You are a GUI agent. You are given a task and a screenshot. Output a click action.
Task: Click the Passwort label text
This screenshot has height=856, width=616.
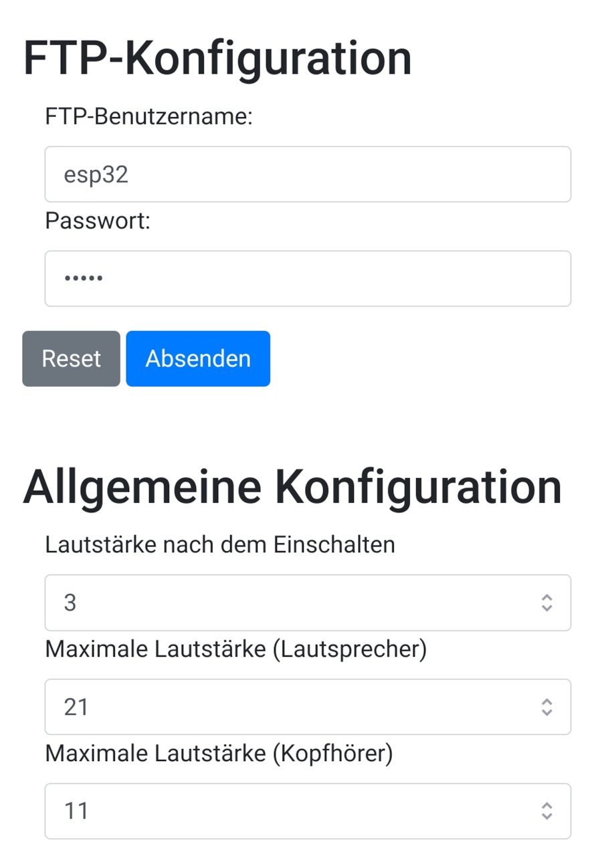tap(98, 221)
